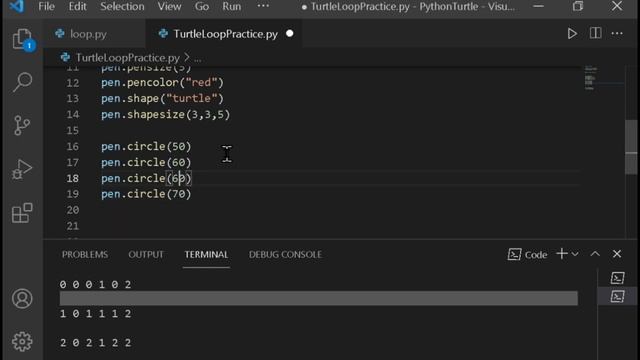Image resolution: width=640 pixels, height=360 pixels.
Task: Select the second terminal instance icon
Action: [618, 296]
